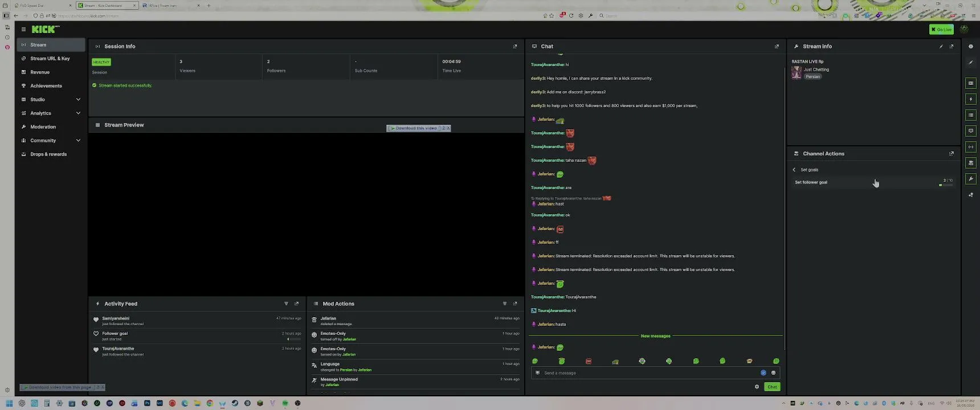980x410 pixels.
Task: Open Stream URL & Key page
Action: (x=51, y=59)
